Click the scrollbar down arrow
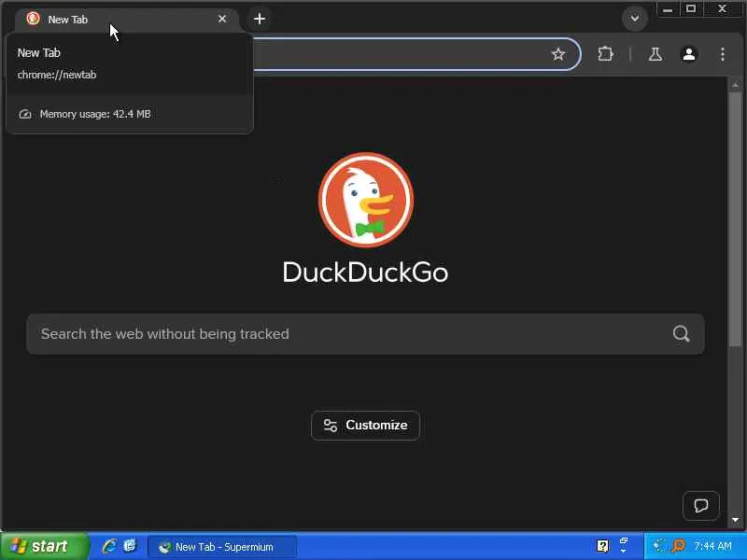 (735, 520)
